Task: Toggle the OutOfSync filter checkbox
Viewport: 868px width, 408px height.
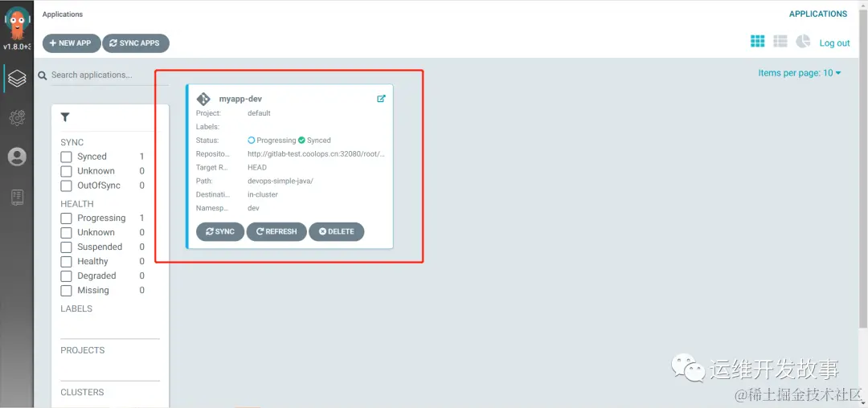Action: 67,186
